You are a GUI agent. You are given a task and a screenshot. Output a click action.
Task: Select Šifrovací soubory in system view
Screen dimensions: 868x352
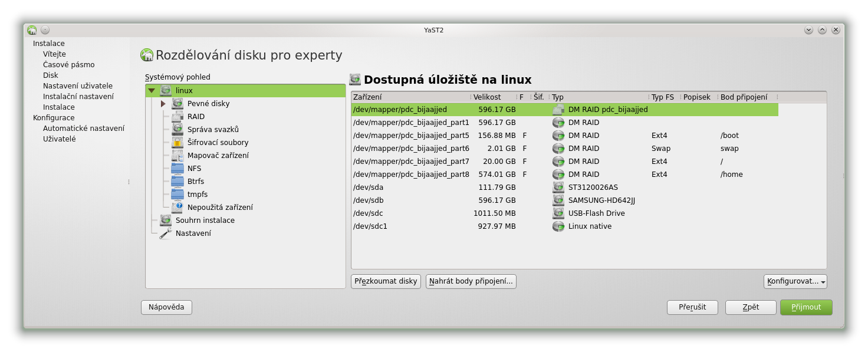218,142
